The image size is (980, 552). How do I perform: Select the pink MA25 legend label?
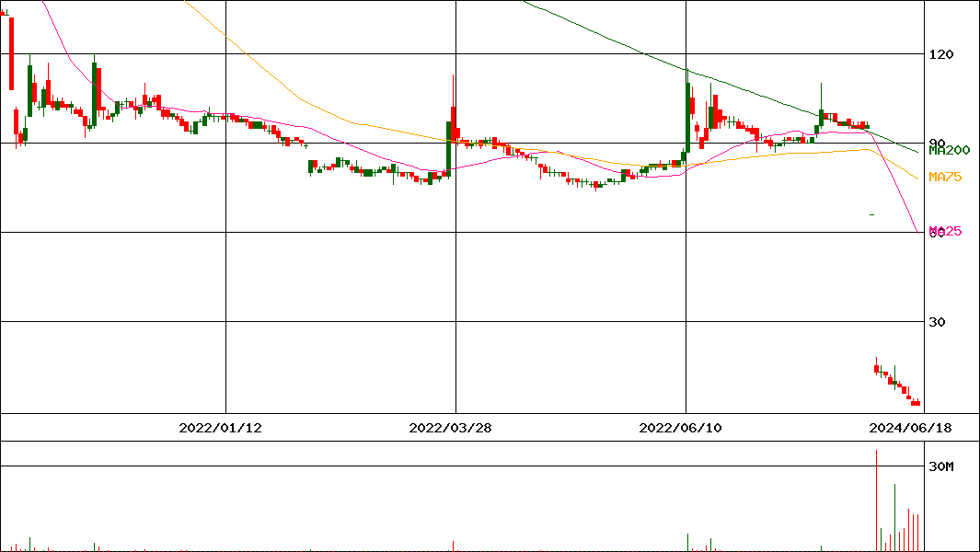[946, 231]
